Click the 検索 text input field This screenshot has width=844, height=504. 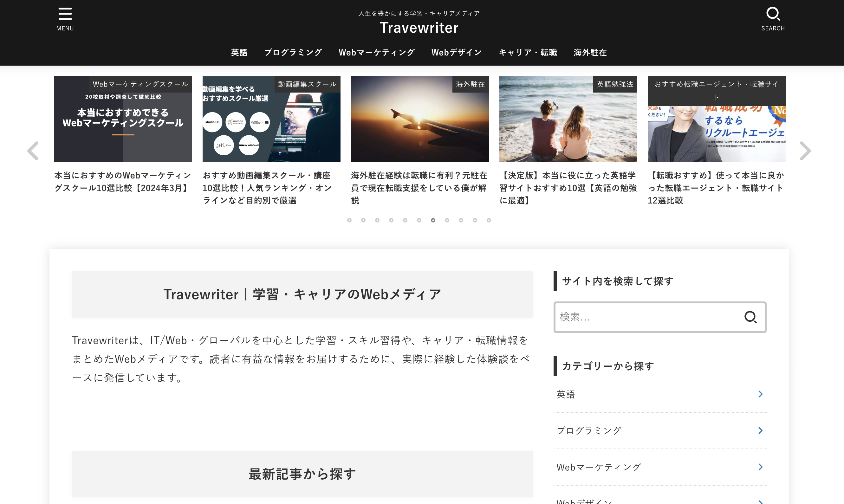pyautogui.click(x=645, y=317)
